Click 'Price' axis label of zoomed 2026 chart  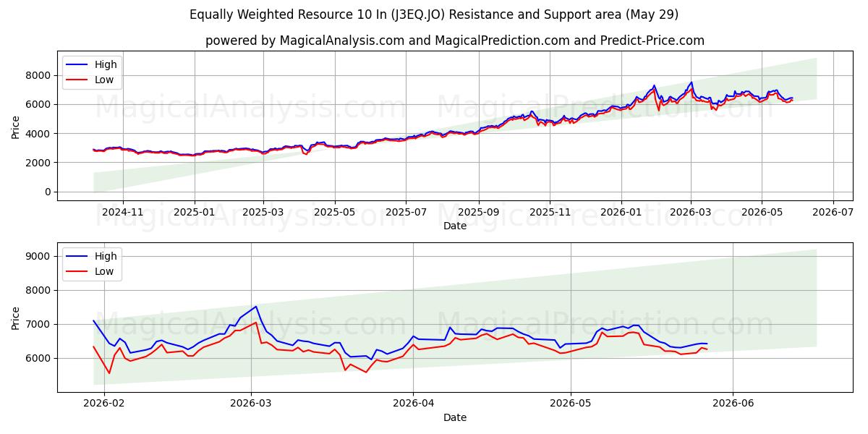point(16,317)
